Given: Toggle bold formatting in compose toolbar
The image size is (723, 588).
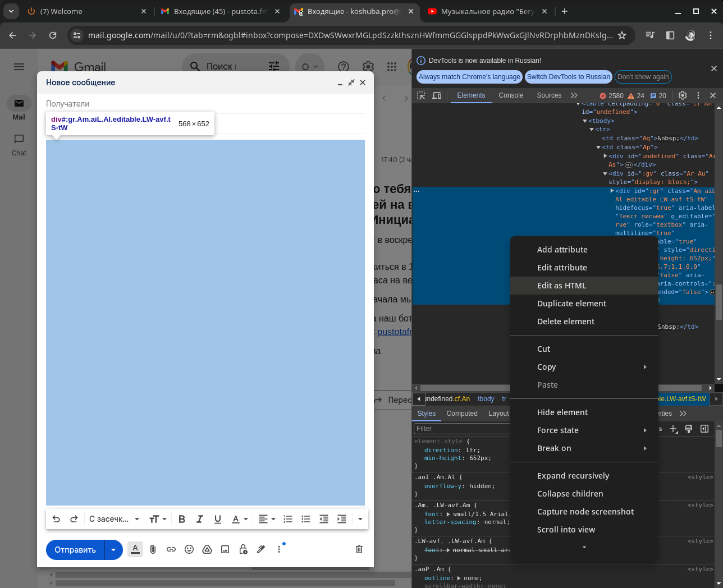Looking at the screenshot, I should pos(181,519).
